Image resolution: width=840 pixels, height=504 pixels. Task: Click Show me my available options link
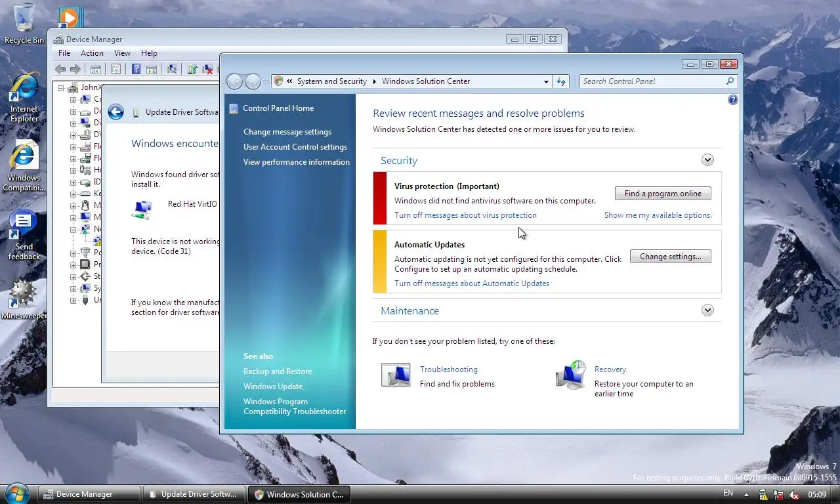[658, 215]
